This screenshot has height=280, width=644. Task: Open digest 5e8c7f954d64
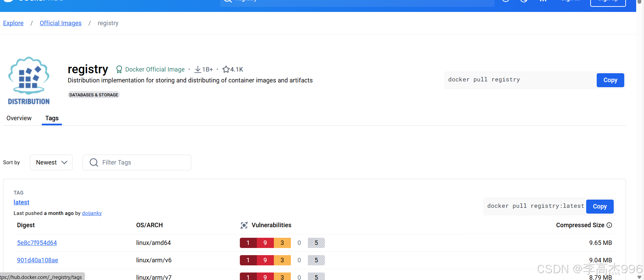(x=37, y=243)
